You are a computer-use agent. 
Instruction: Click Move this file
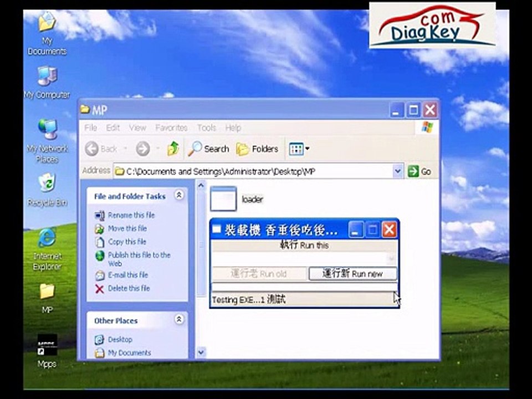click(x=127, y=229)
